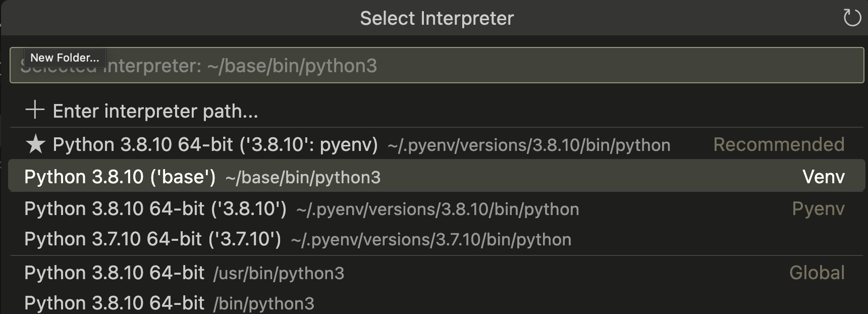Select the /usr/bin/python3 interpreter name
Viewport: 868px width, 314px height.
[x=114, y=273]
